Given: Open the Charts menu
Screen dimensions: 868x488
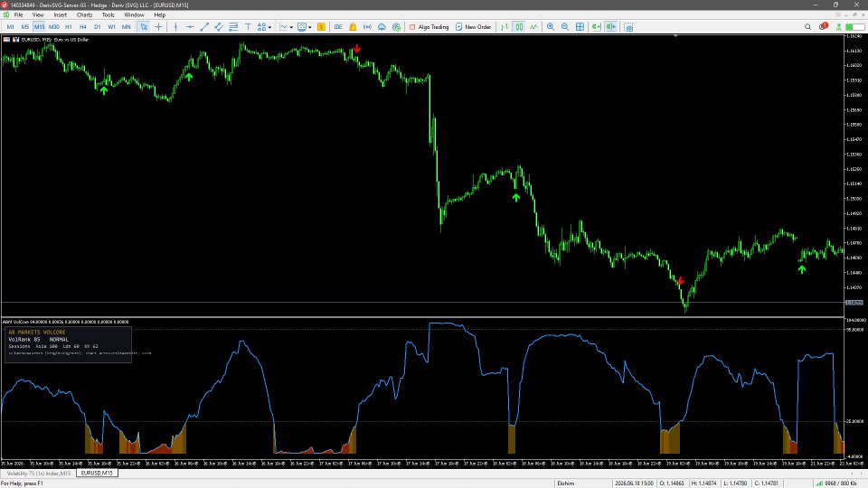Looking at the screenshot, I should 84,15.
